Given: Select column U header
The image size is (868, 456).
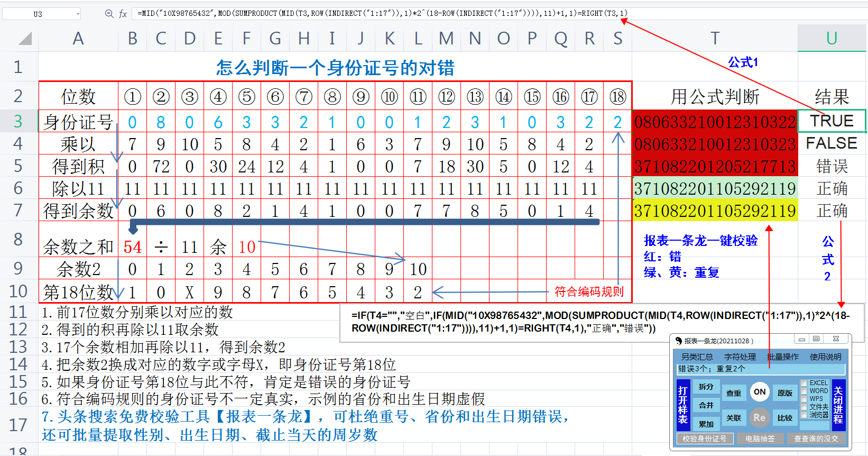Looking at the screenshot, I should click(x=832, y=38).
